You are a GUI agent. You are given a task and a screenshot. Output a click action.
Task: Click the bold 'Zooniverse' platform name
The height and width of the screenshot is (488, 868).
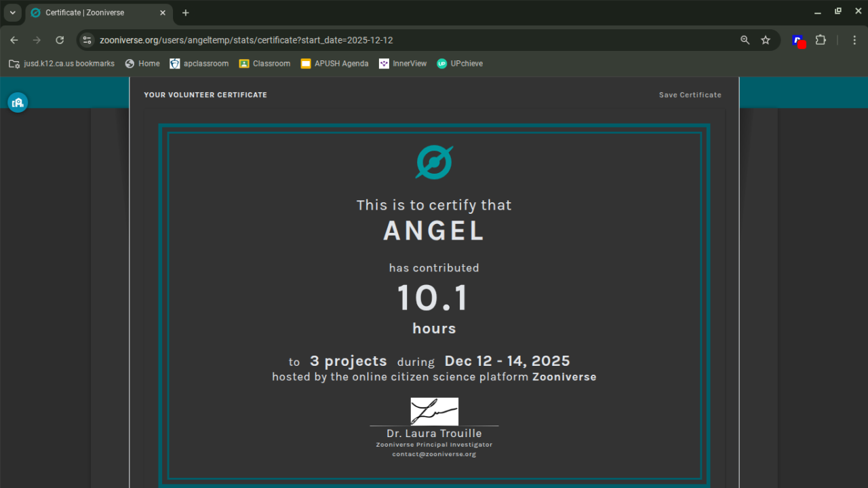point(564,377)
